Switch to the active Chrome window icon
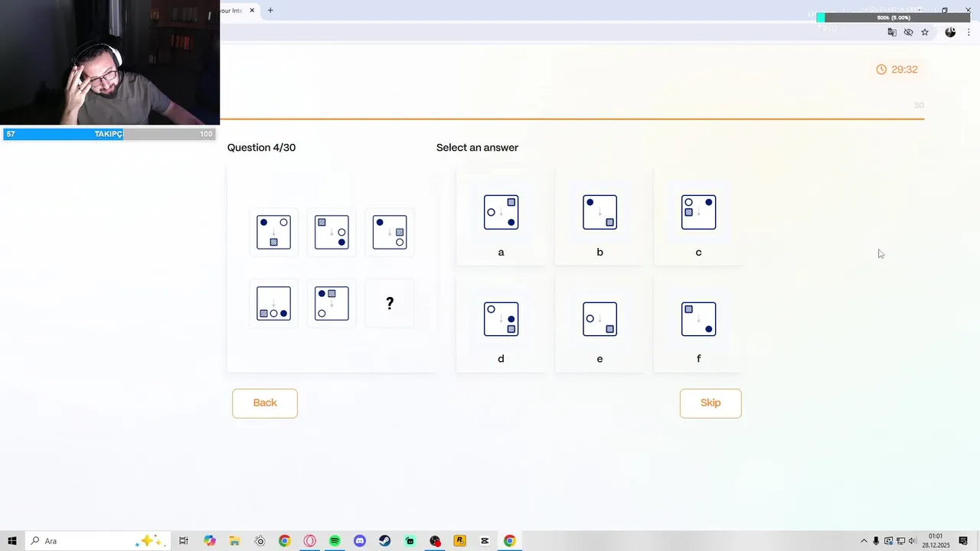This screenshot has width=980, height=551. point(509,541)
